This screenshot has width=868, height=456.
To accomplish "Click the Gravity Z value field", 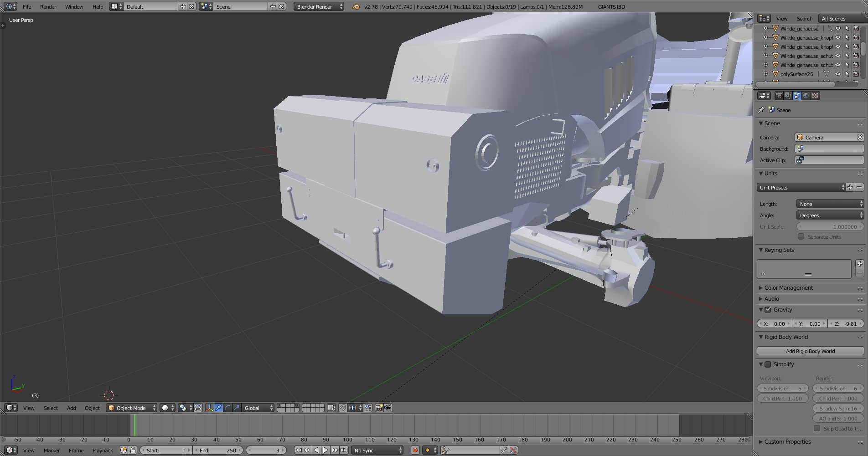I will point(846,323).
